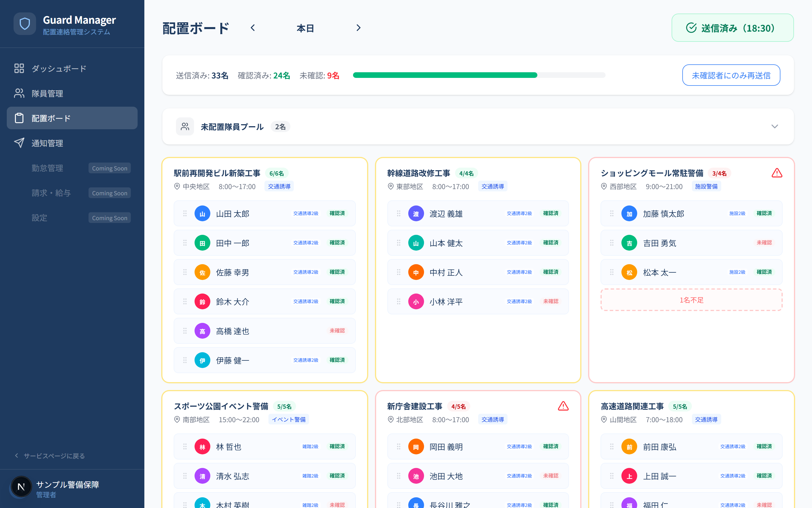The width and height of the screenshot is (812, 508).
Task: Open 通知管理 in the sidebar
Action: point(72,143)
